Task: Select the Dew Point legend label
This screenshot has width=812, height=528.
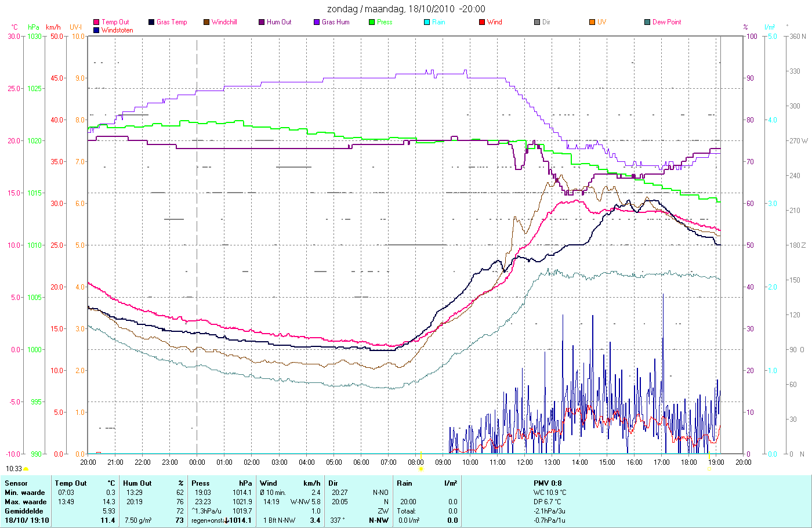Action: click(x=667, y=22)
